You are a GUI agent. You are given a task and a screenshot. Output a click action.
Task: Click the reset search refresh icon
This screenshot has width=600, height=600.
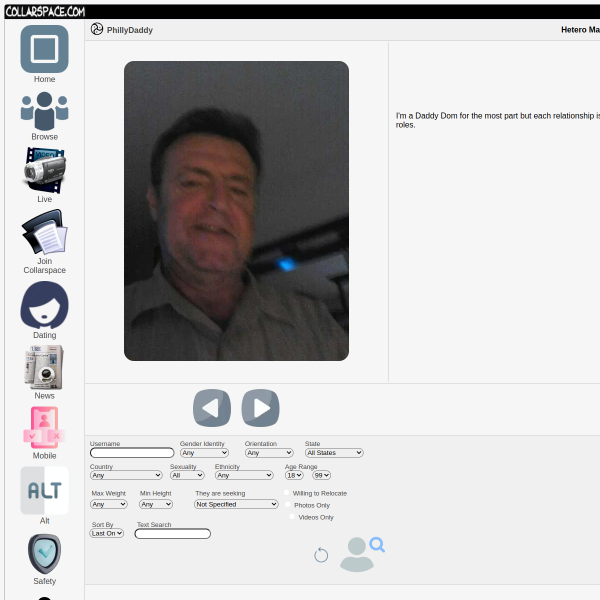tap(321, 555)
